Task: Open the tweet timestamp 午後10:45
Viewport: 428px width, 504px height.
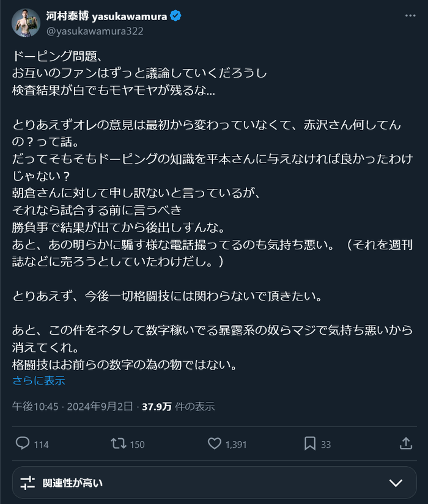Action: (29, 406)
